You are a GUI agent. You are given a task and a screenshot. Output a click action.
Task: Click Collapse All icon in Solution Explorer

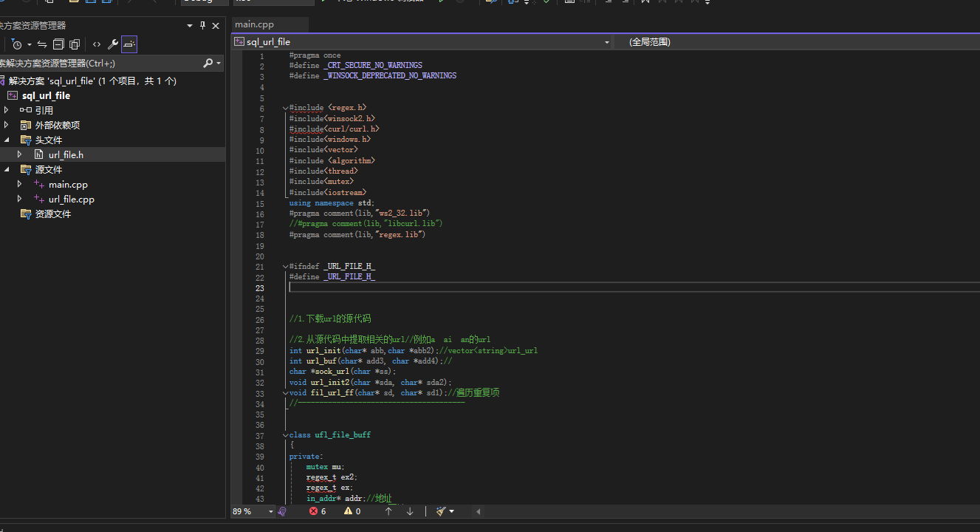pos(58,44)
